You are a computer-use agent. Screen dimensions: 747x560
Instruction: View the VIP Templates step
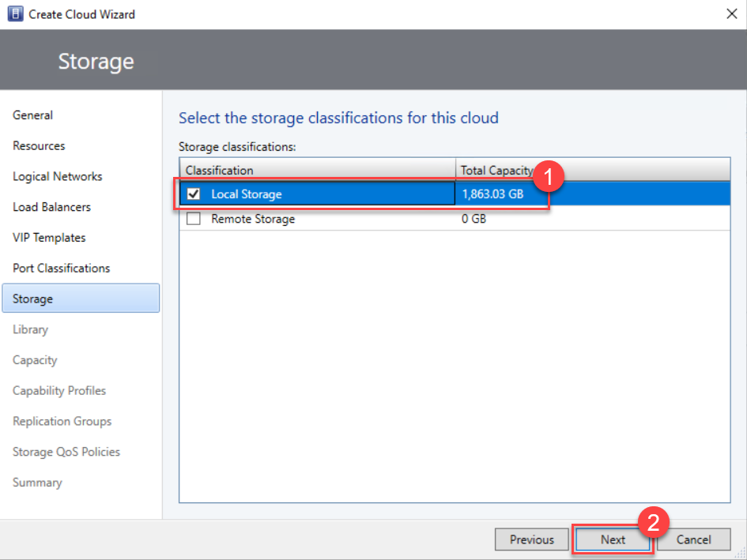coord(49,237)
